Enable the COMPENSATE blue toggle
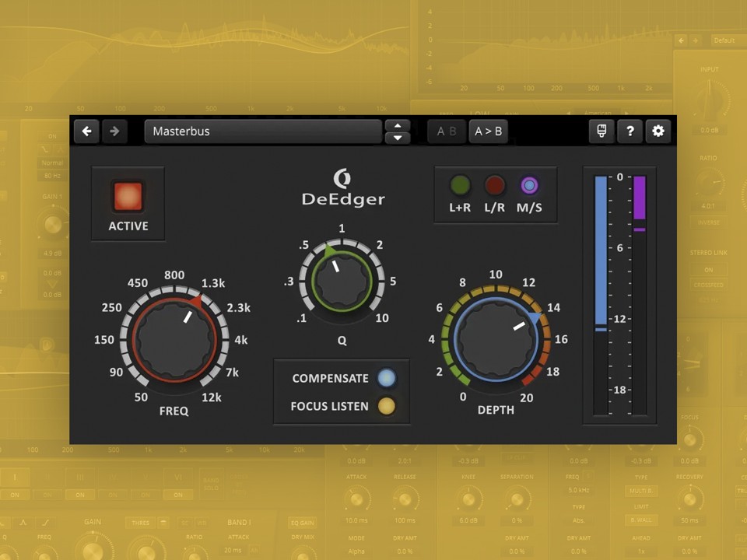 tap(387, 378)
